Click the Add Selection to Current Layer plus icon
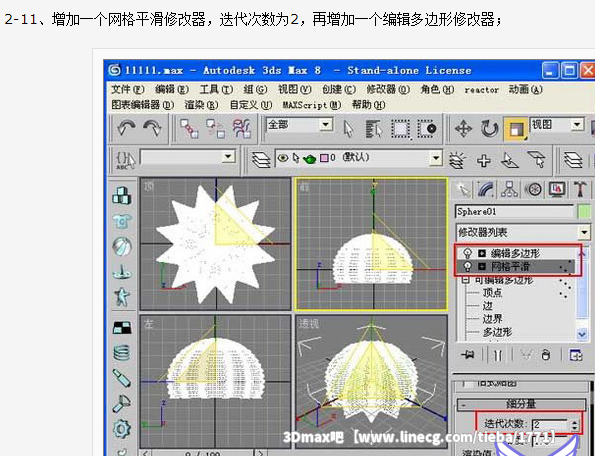595x456 pixels. click(x=483, y=161)
